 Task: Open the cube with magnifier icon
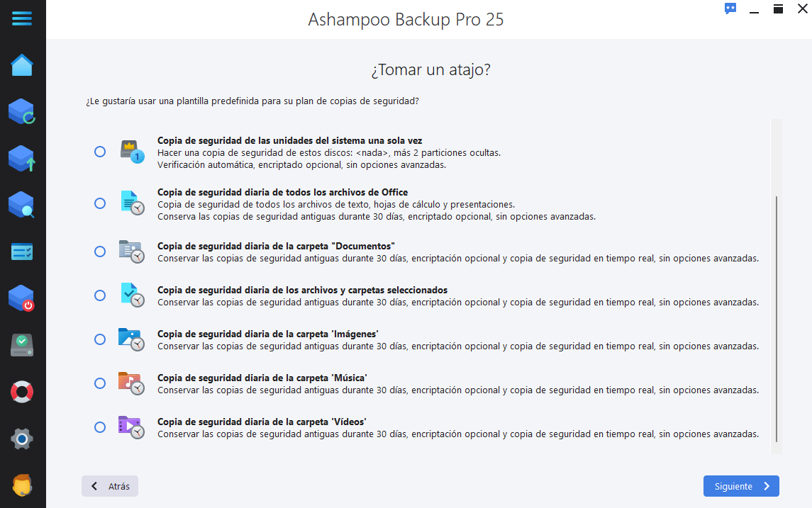[22, 205]
